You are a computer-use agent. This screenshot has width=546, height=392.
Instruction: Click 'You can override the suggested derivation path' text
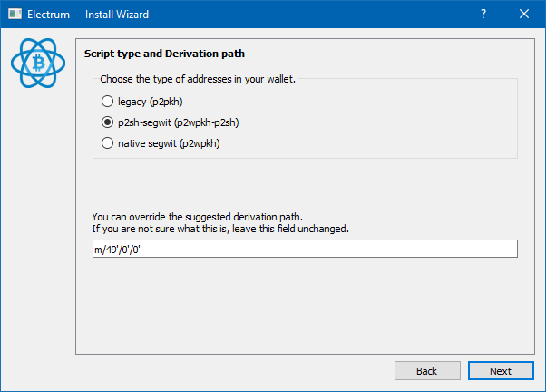click(198, 217)
